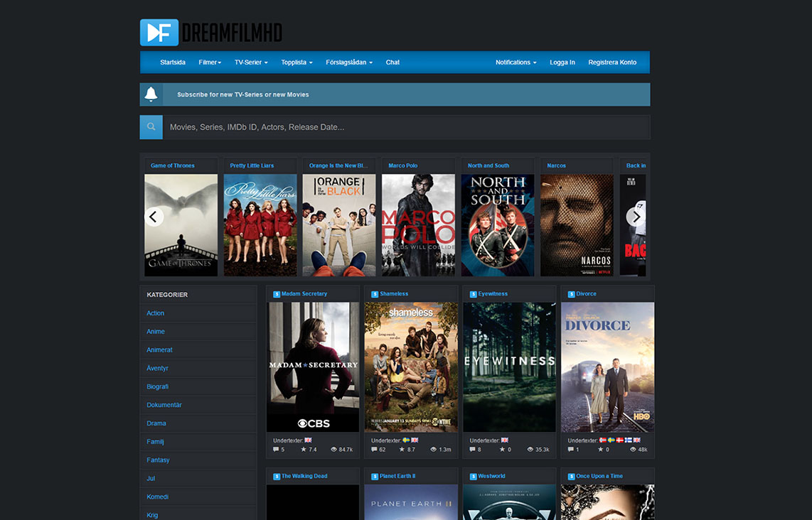Image resolution: width=812 pixels, height=520 pixels.
Task: Click views eye icon on Shameless card
Action: (434, 450)
